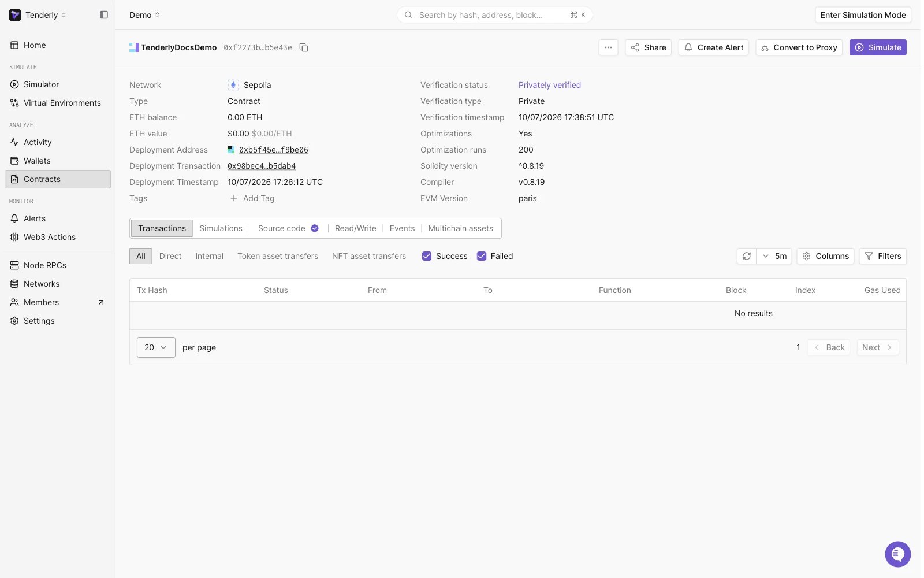Viewport: 924px width, 578px height.
Task: Open deployment transaction 0x98bec4…b5dab4 link
Action: (x=262, y=166)
